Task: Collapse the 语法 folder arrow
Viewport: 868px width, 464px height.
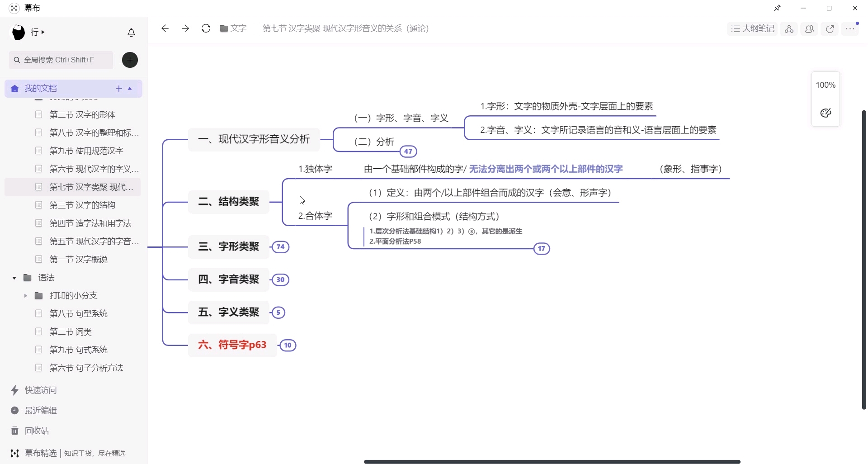Action: 14,278
